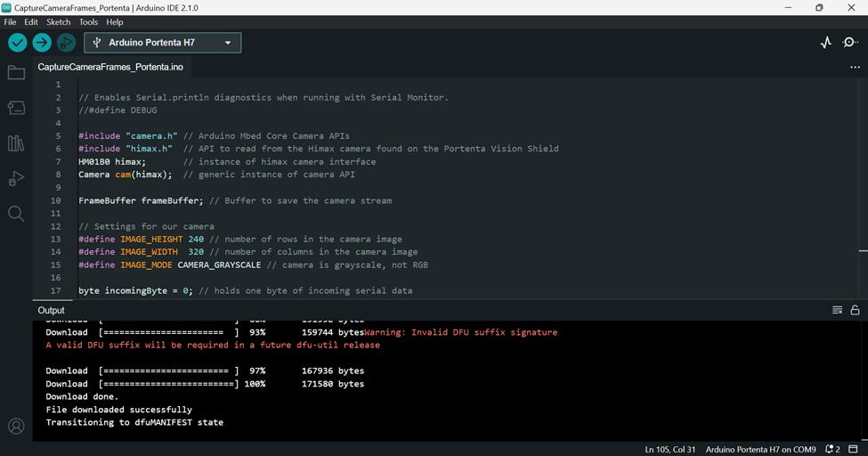The image size is (868, 456).
Task: Click the IMAGE_MODE CAMERA_GRAYSCALE define
Action: pyautogui.click(x=253, y=265)
